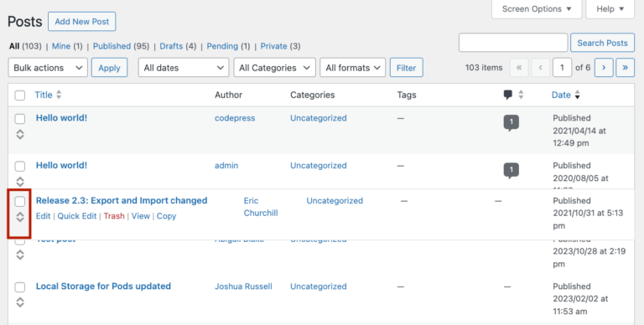Open Release 2.3: Export and Import changed

[122, 201]
